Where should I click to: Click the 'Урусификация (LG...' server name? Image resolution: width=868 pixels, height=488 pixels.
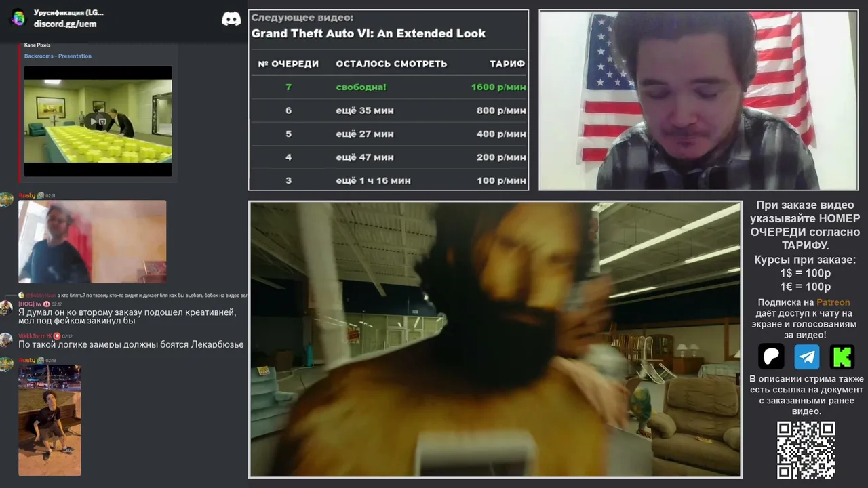coord(68,12)
